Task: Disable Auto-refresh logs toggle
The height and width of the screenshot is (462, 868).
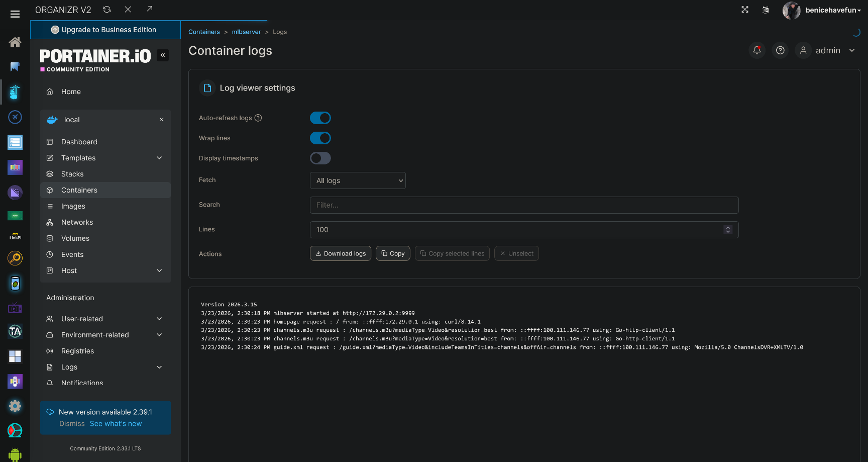Action: click(320, 118)
